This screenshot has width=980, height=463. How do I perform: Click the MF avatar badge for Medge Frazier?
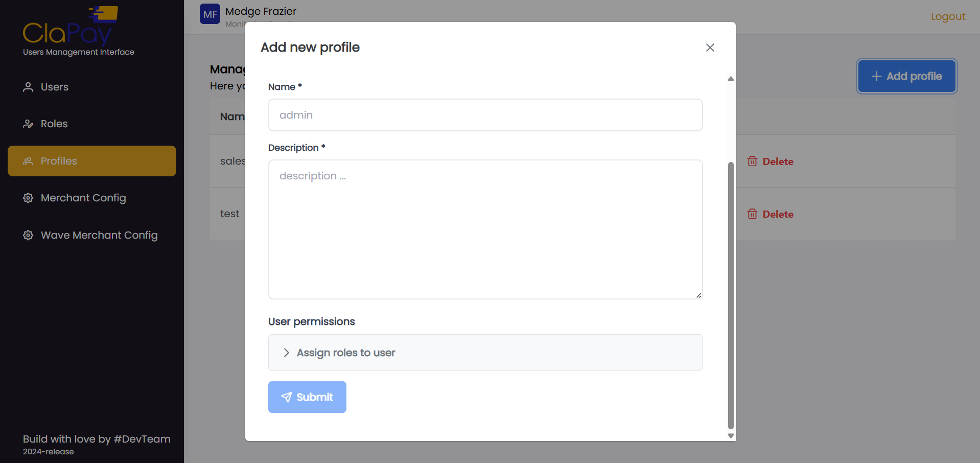[x=209, y=14]
